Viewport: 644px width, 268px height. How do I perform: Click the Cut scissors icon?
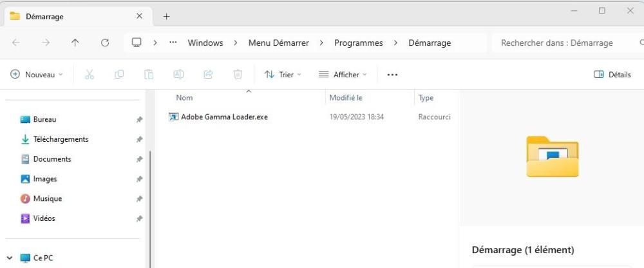click(89, 74)
